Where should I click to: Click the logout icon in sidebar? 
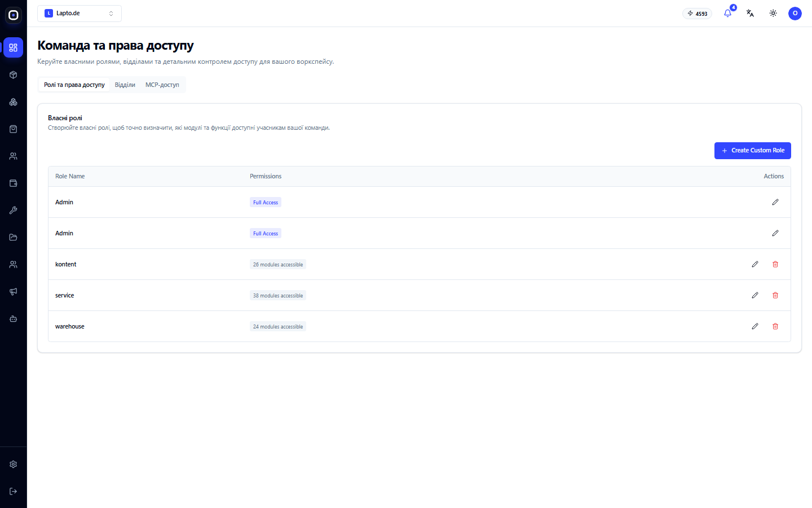click(14, 491)
